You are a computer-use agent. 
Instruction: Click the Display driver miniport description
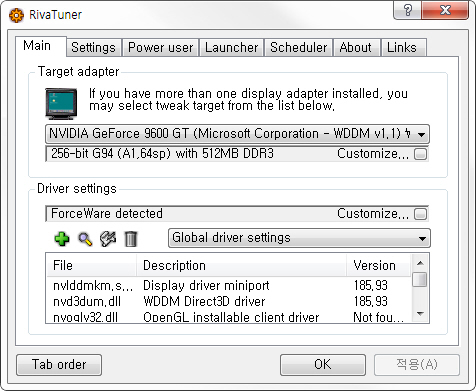click(206, 286)
